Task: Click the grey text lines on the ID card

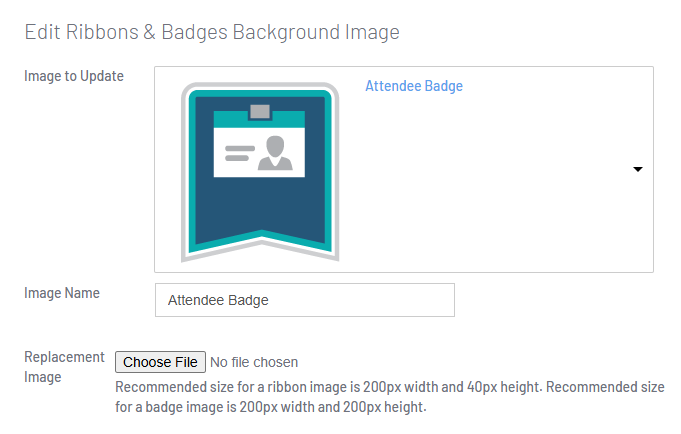Action: click(x=238, y=154)
